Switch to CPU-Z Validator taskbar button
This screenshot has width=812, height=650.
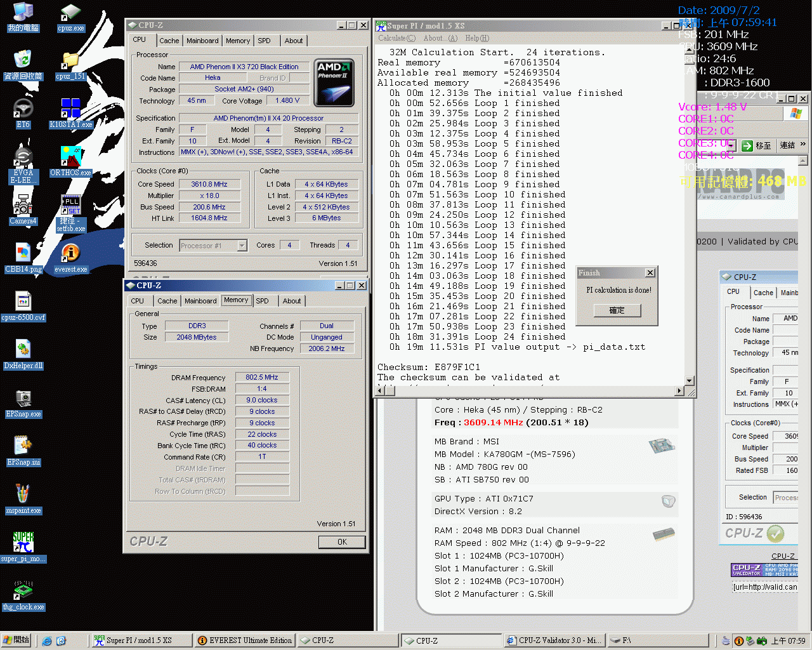[554, 640]
